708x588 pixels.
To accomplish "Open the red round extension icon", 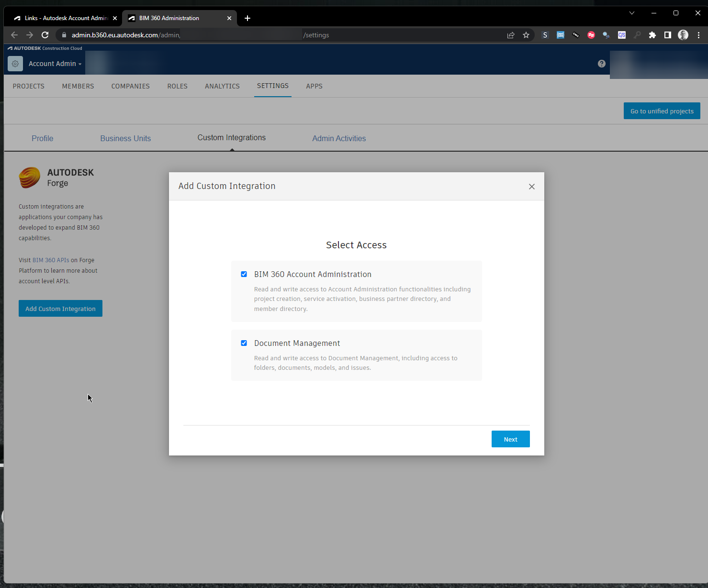I will click(x=591, y=35).
